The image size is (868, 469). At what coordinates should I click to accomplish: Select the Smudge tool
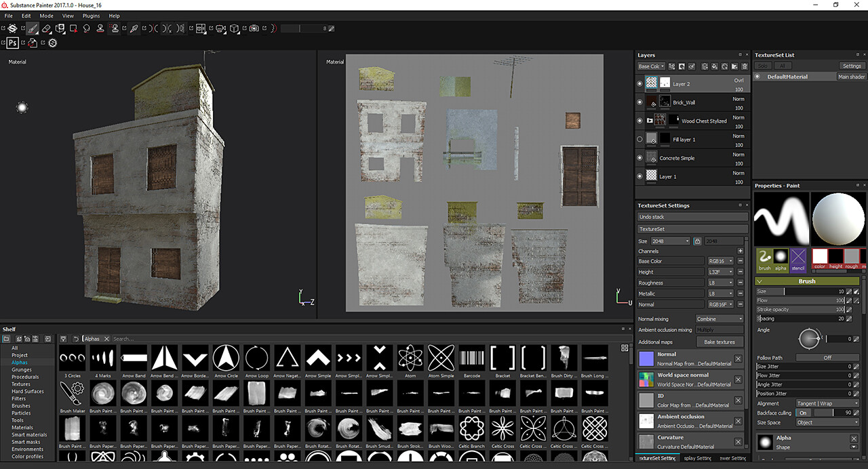86,28
